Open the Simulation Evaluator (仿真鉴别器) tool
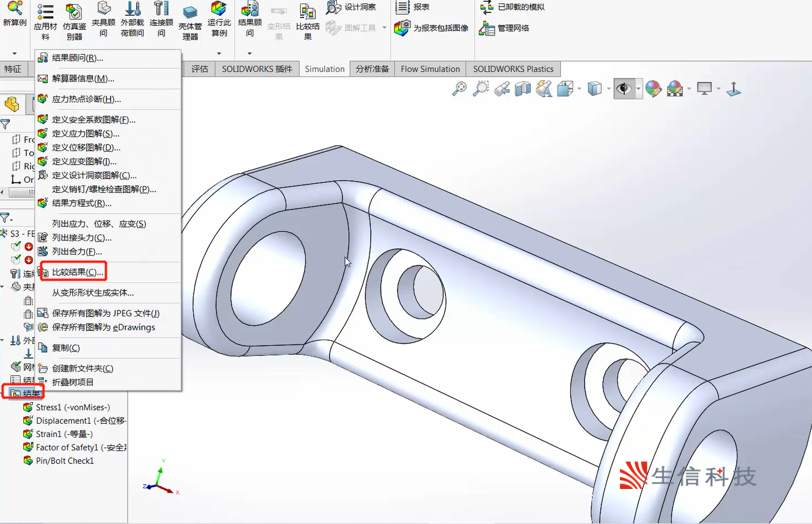The height and width of the screenshot is (524, 812). coord(74,12)
